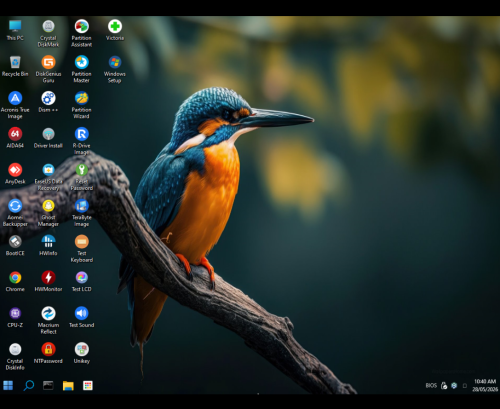This screenshot has width=500, height=409.
Task: Select the Unikey desktop shortcut
Action: (x=82, y=353)
